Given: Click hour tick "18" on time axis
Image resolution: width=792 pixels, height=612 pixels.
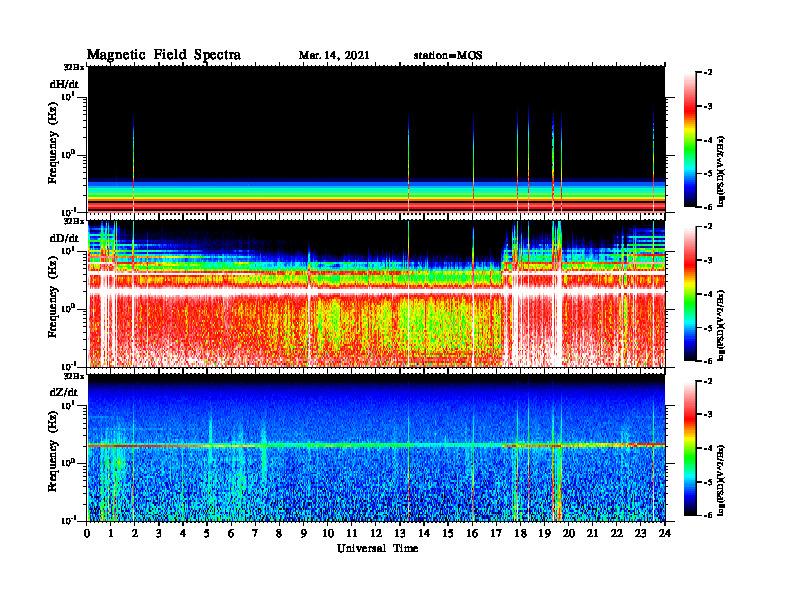Looking at the screenshot, I should point(520,533).
